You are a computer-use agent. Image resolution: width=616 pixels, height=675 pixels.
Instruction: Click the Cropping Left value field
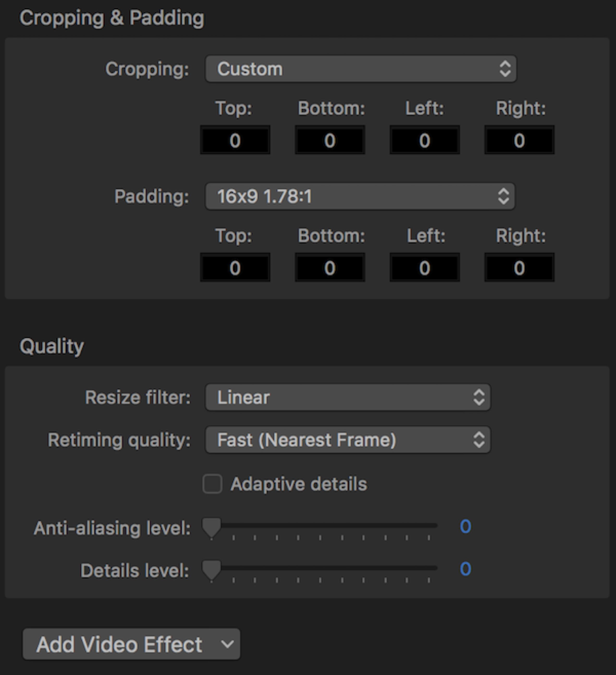pyautogui.click(x=424, y=140)
